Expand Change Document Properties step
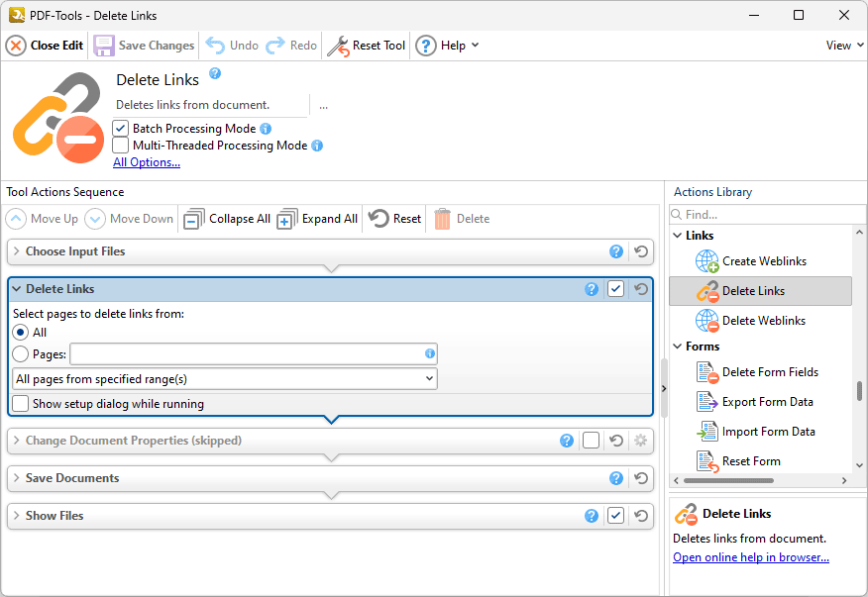The width and height of the screenshot is (868, 597). pyautogui.click(x=17, y=441)
